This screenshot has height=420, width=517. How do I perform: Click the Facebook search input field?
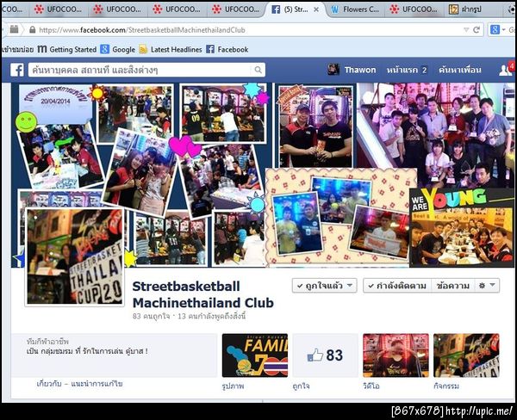click(x=141, y=70)
